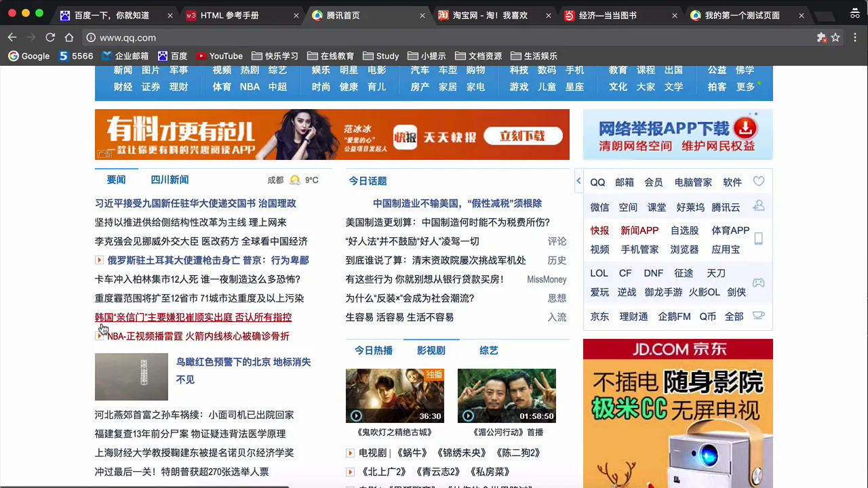This screenshot has height=488, width=868.
Task: Select the 四川新闻 news tab
Action: pos(170,180)
